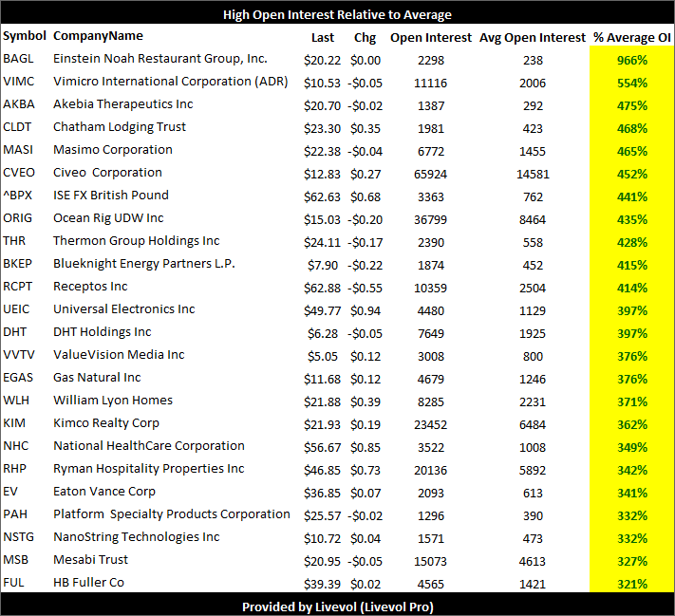The height and width of the screenshot is (616, 675).
Task: Select Einstein Noah Restaurant Group, Inc. name
Action: tap(160, 59)
